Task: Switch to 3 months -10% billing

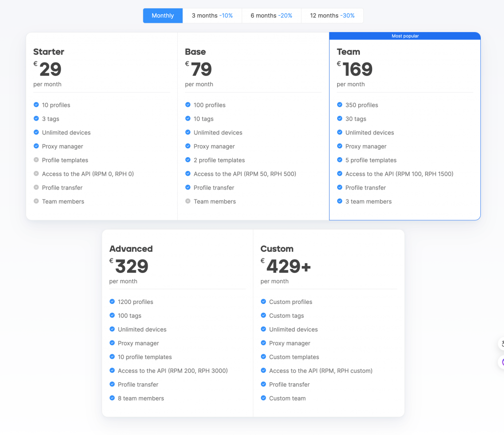Action: click(x=212, y=15)
